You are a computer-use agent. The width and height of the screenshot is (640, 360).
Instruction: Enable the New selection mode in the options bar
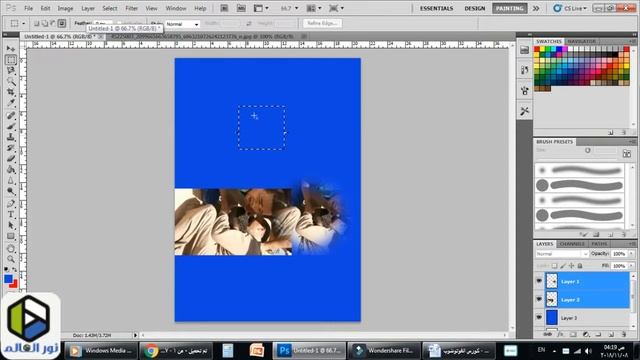[36, 23]
